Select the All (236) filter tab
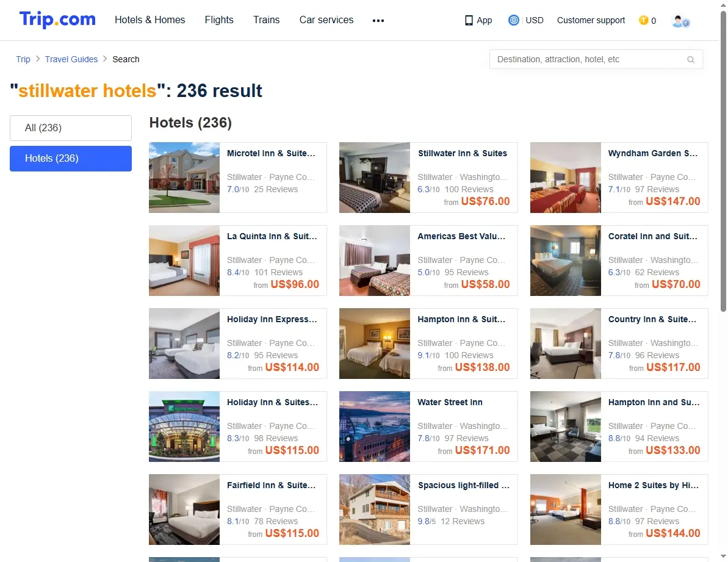 pyautogui.click(x=71, y=128)
